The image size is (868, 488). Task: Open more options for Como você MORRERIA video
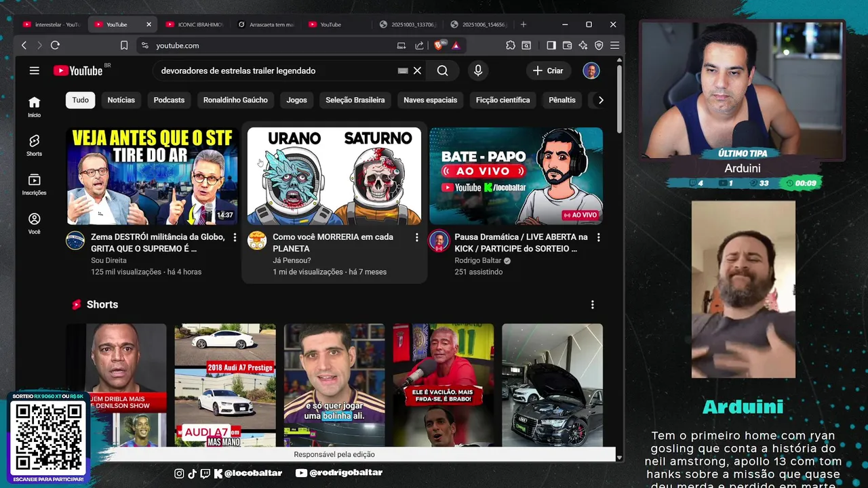pyautogui.click(x=416, y=237)
